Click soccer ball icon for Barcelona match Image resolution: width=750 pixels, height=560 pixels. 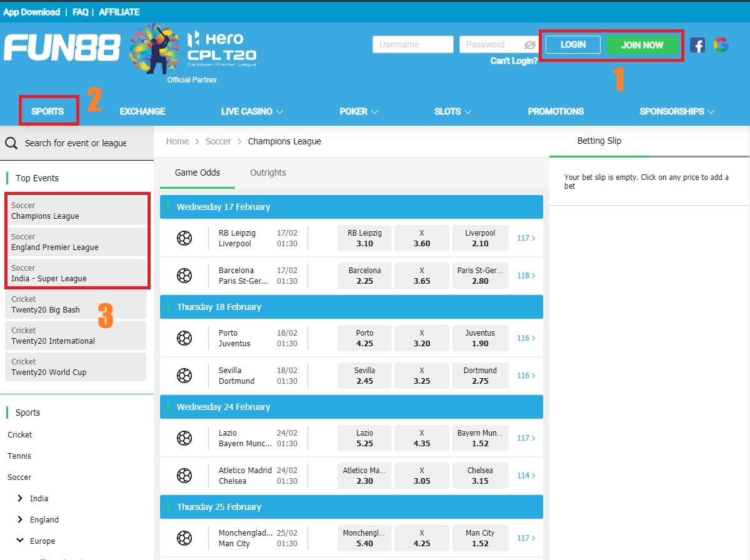tap(184, 276)
